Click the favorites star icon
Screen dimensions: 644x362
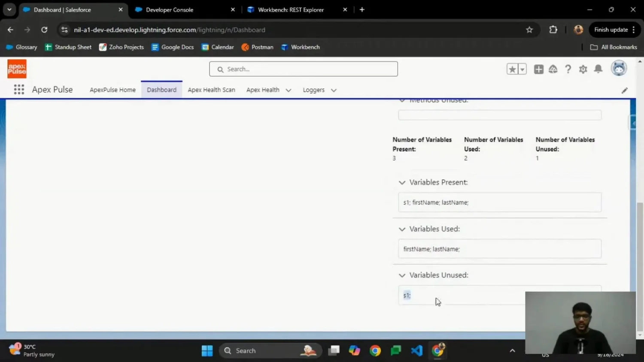click(x=511, y=69)
